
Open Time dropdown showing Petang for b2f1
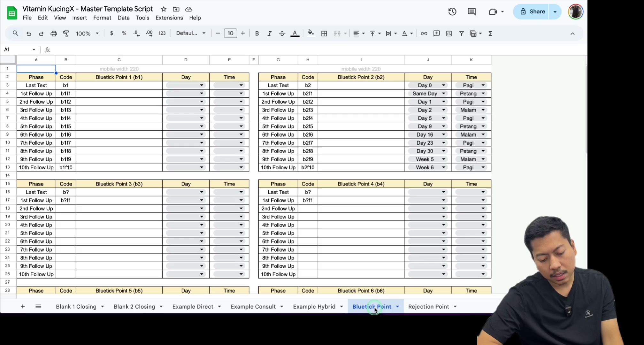(x=471, y=94)
